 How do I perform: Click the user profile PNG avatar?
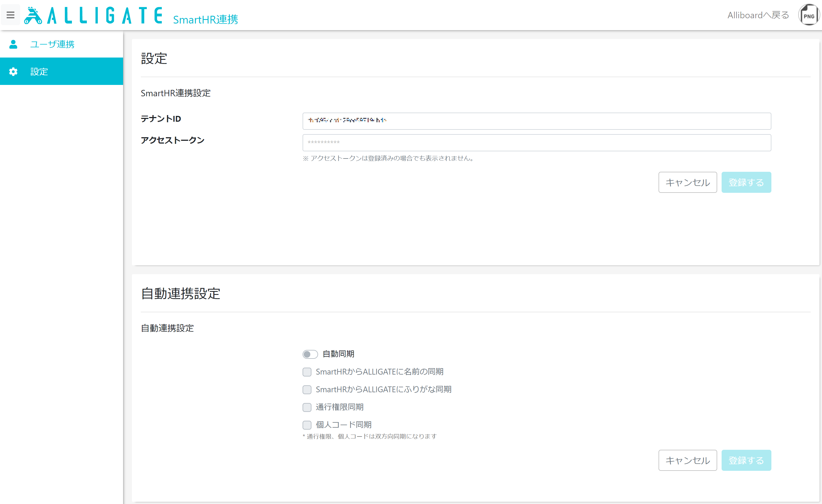pos(809,15)
